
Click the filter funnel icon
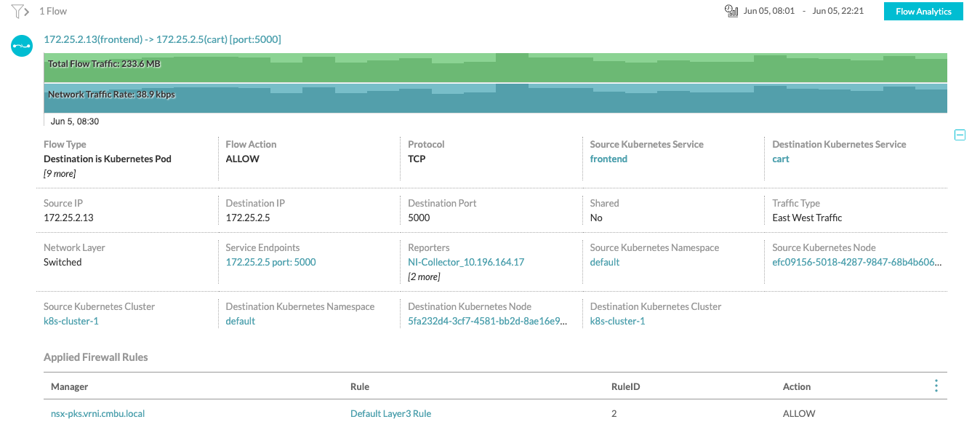click(17, 11)
